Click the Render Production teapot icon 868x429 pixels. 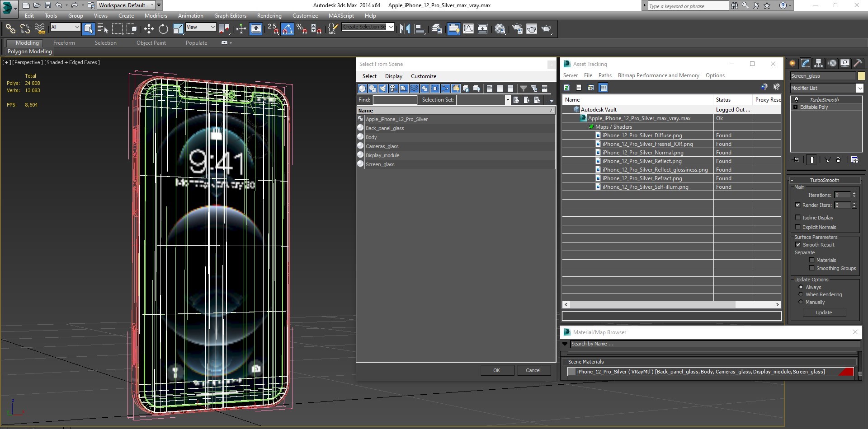click(547, 29)
